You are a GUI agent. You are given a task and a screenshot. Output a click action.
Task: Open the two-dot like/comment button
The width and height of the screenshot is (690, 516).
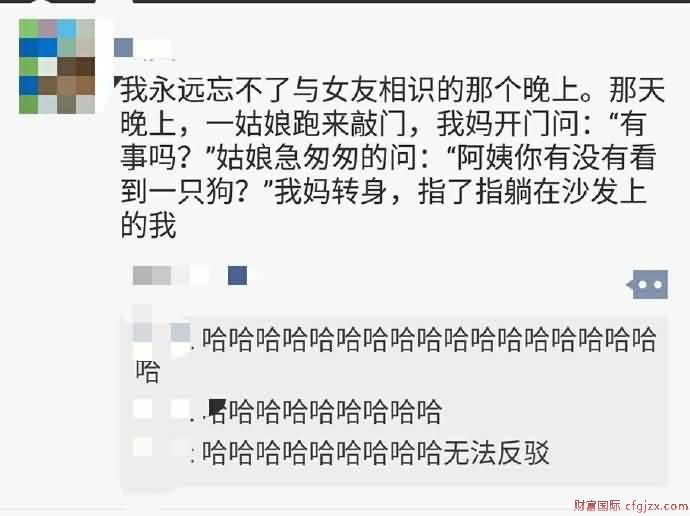click(647, 284)
